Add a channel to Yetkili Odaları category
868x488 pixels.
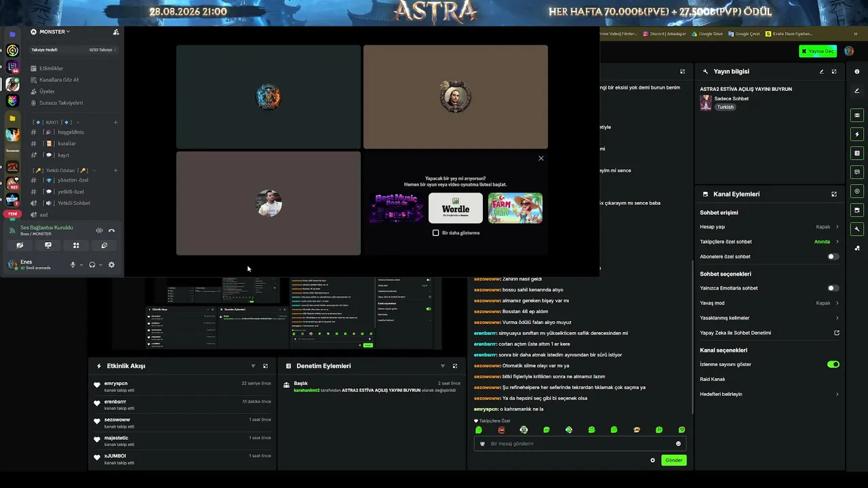point(116,171)
